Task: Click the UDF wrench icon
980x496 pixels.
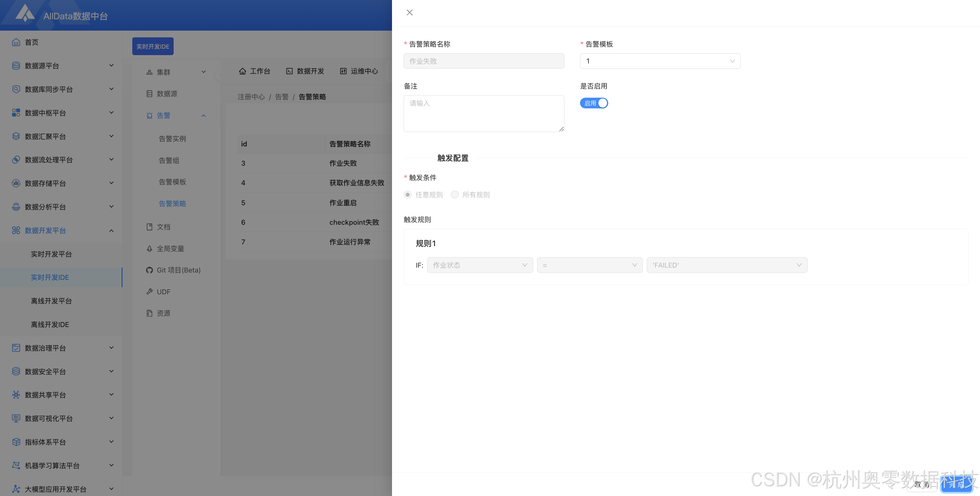Action: click(149, 292)
